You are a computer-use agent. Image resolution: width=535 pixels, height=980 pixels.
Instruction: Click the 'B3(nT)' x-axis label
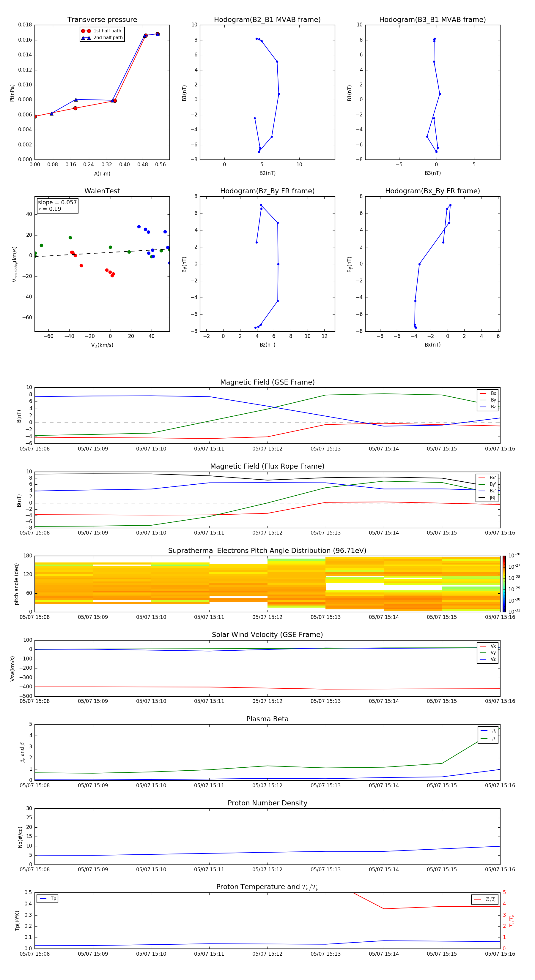[x=432, y=173]
